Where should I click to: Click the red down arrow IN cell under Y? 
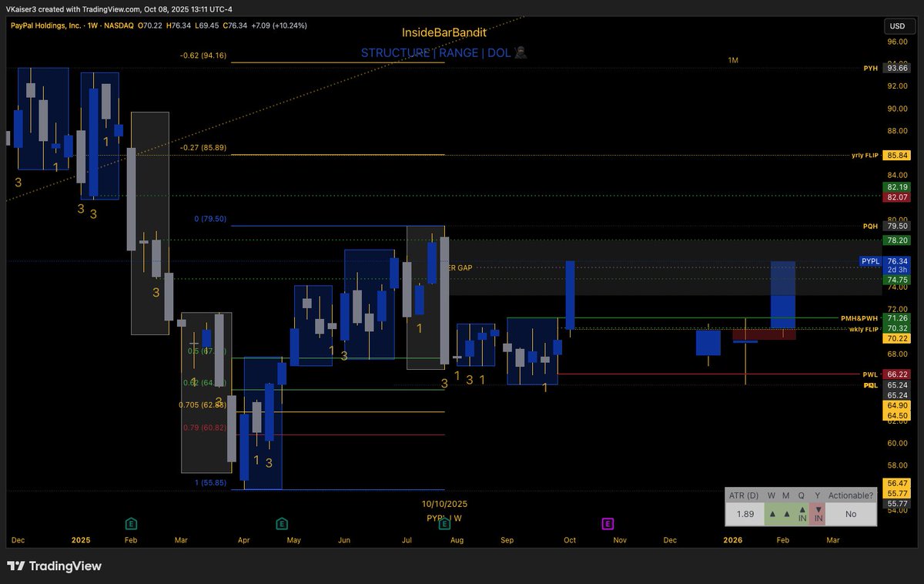(818, 515)
